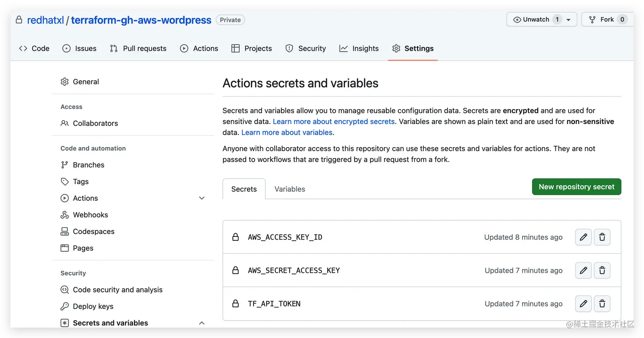This screenshot has width=644, height=338.
Task: Go to the redhatxl owner profile link
Action: pos(45,20)
